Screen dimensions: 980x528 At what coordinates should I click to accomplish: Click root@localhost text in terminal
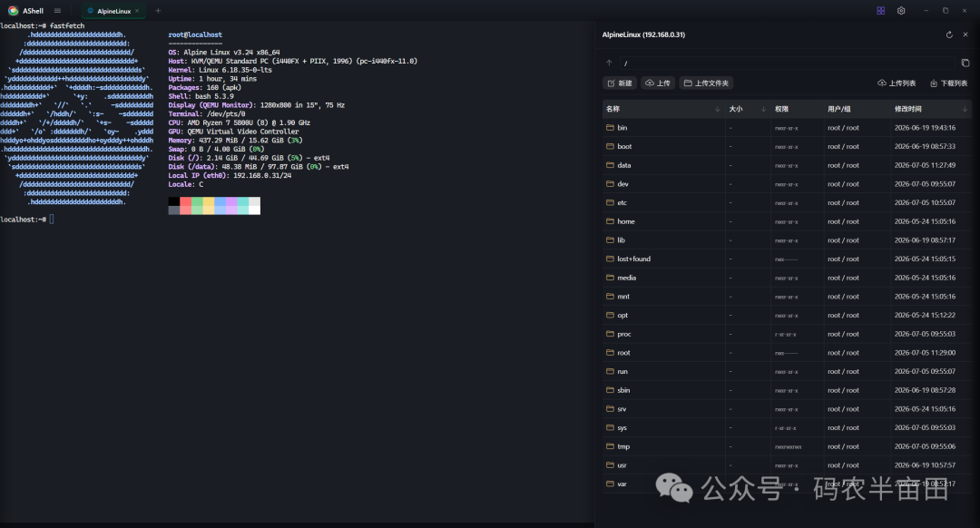[195, 35]
